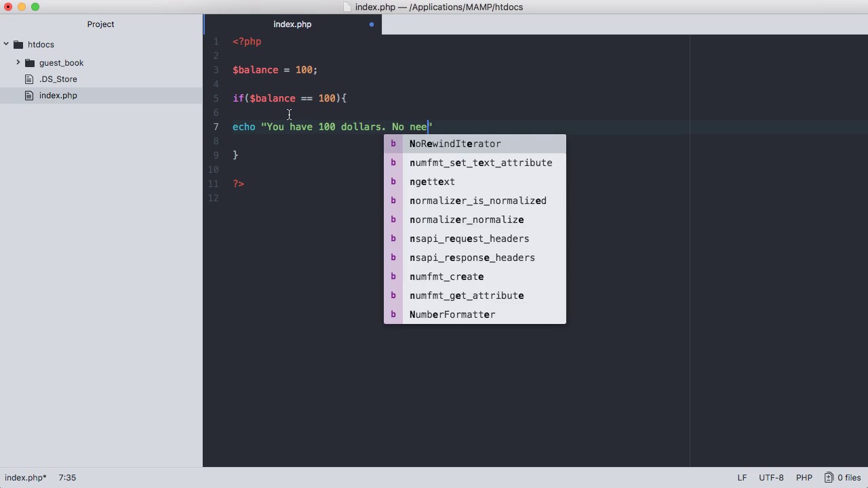Click the b icon beside normalizer_normalize
868x488 pixels.
click(393, 220)
